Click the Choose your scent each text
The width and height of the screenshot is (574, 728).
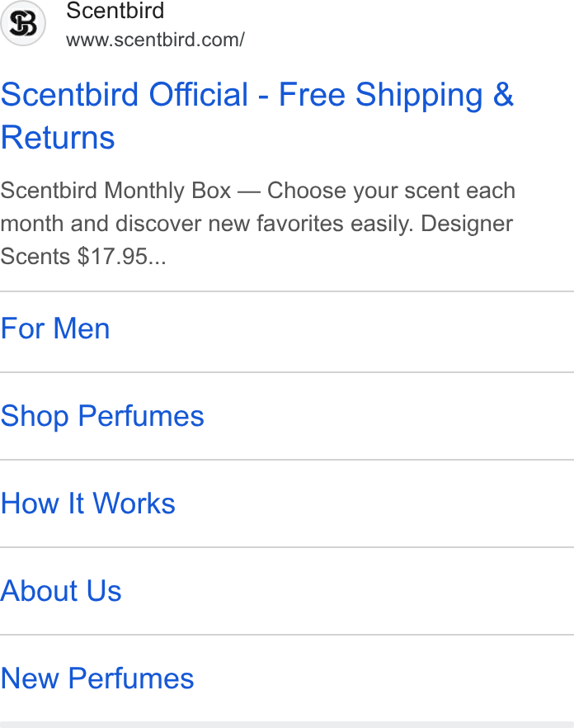tap(391, 191)
